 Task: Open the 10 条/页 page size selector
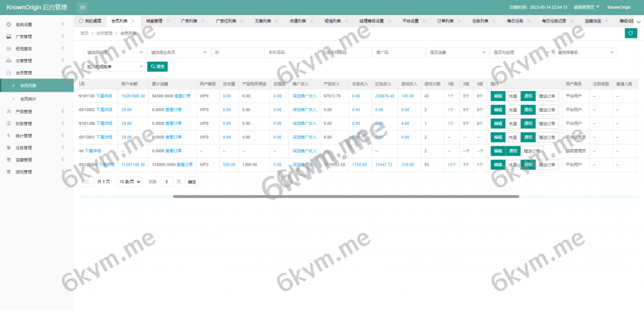(129, 182)
